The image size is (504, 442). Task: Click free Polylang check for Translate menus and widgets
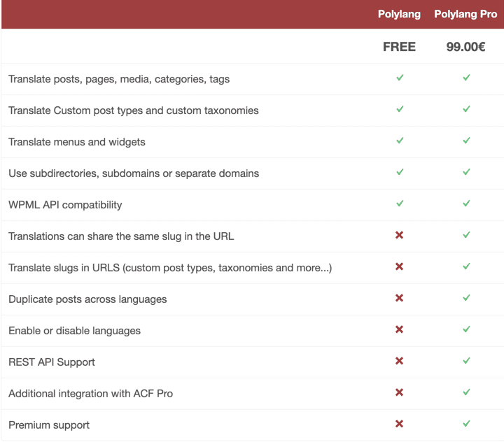tap(400, 141)
